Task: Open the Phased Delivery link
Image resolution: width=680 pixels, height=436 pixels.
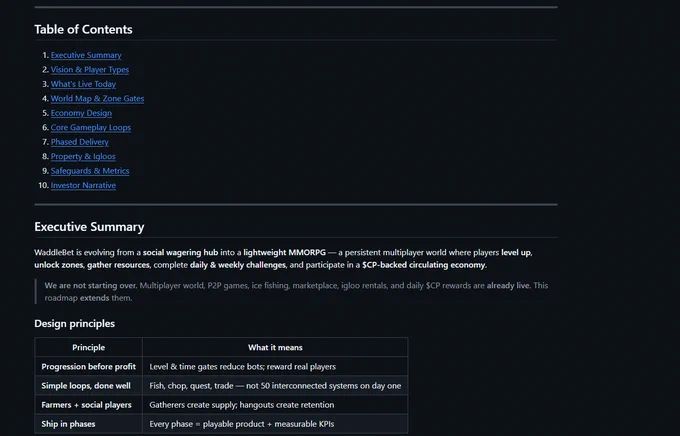Action: [x=79, y=142]
